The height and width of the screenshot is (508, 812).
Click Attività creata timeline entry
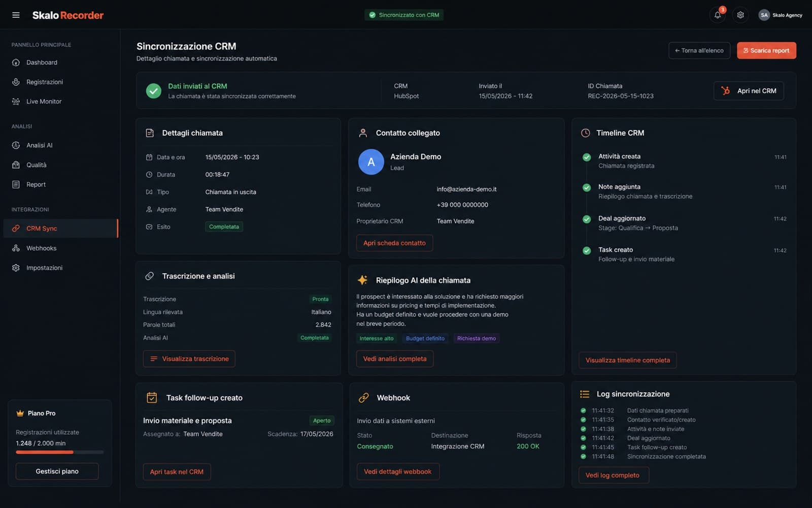(684, 161)
